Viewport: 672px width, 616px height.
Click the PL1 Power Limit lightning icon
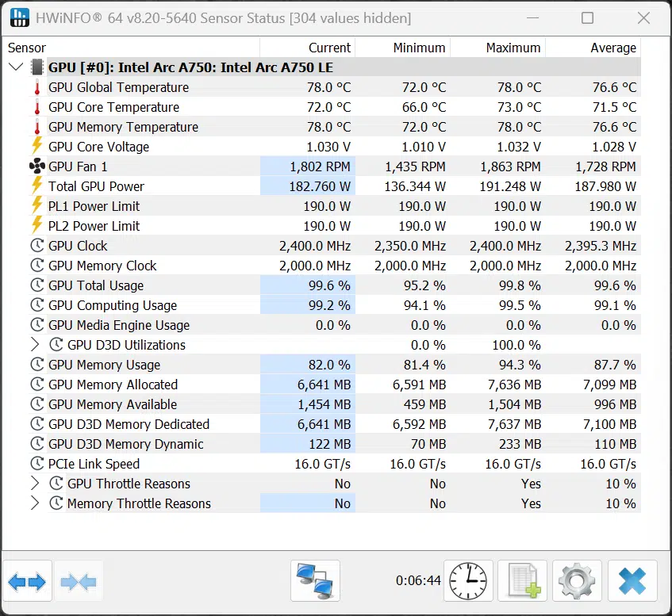pos(37,205)
